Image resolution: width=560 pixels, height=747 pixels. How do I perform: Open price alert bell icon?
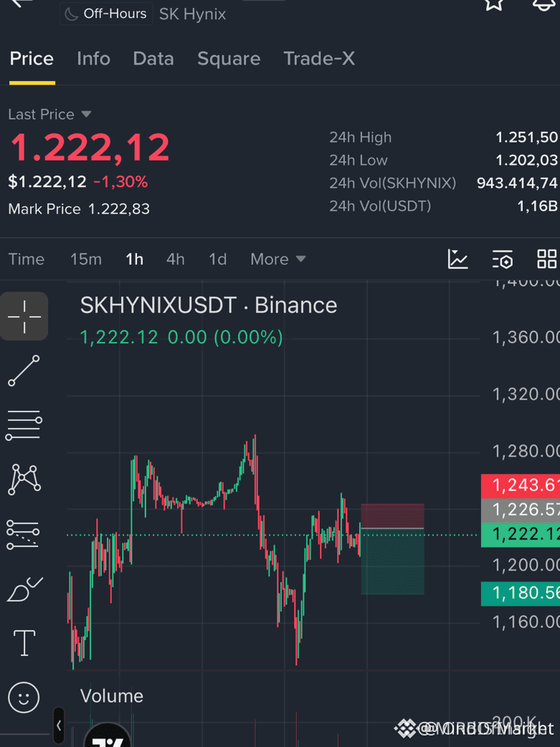pyautogui.click(x=546, y=4)
